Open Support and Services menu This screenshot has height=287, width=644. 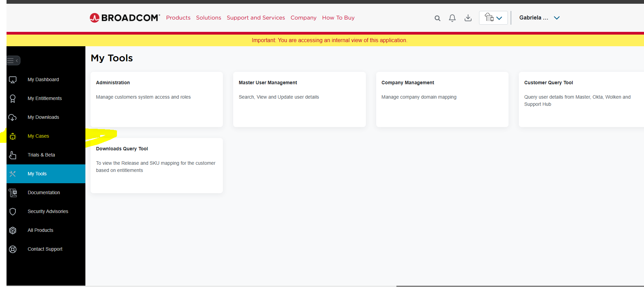pyautogui.click(x=256, y=18)
